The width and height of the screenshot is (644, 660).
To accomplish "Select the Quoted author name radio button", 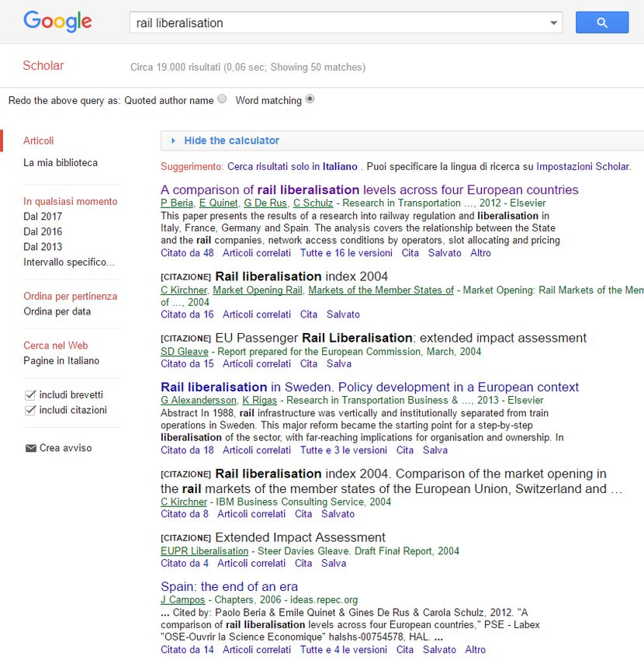I will [x=222, y=99].
